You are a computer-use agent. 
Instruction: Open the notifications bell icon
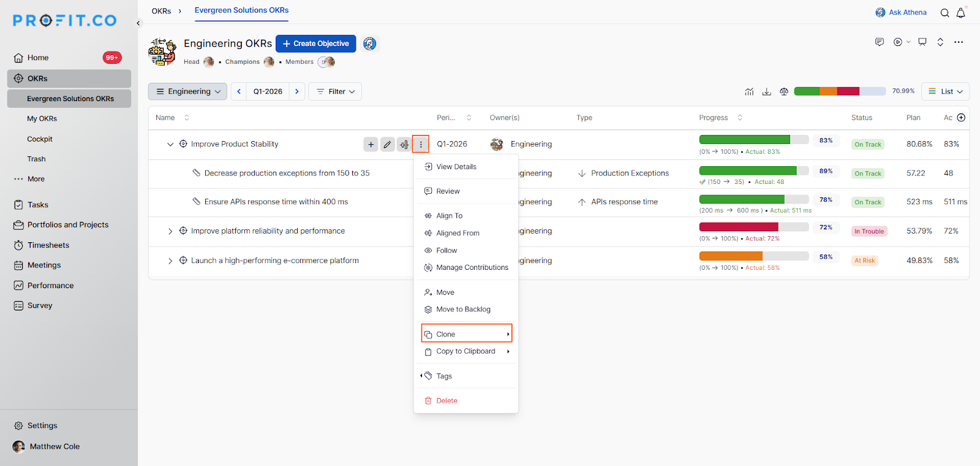(961, 13)
